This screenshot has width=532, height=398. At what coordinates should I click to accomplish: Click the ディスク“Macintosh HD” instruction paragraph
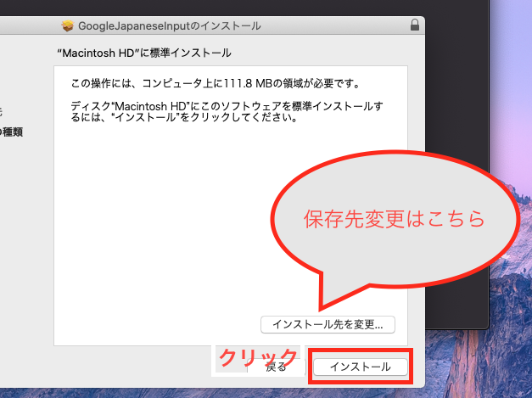[x=227, y=111]
